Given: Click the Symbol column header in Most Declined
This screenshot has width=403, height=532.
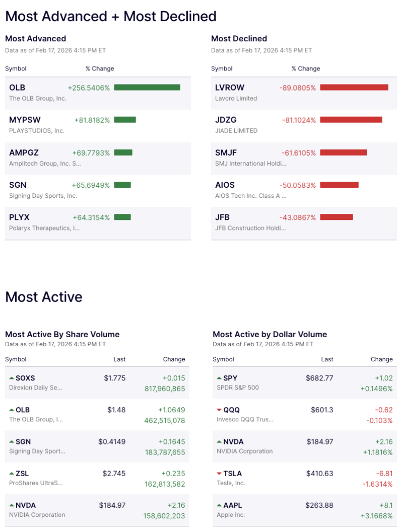Looking at the screenshot, I should coord(223,68).
